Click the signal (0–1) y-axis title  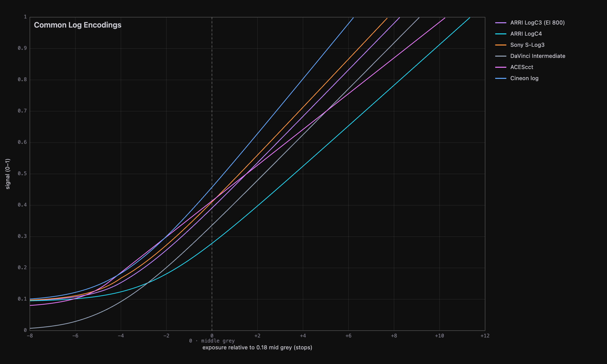tap(8, 174)
